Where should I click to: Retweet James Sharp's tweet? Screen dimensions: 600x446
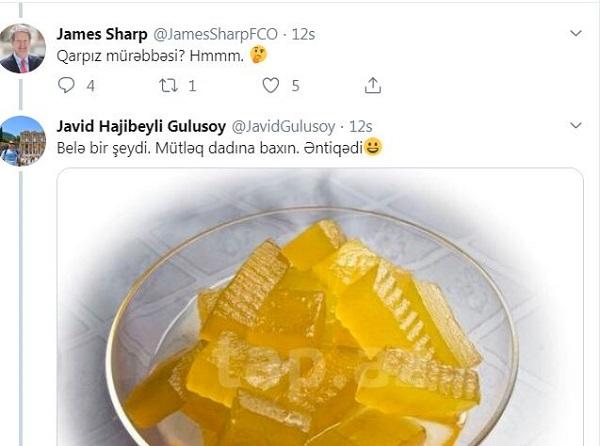[169, 86]
